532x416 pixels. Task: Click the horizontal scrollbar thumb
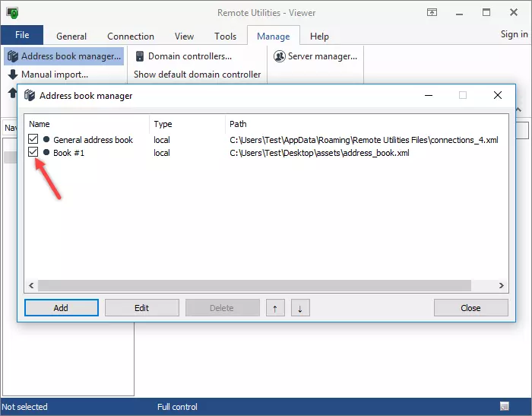pos(255,286)
